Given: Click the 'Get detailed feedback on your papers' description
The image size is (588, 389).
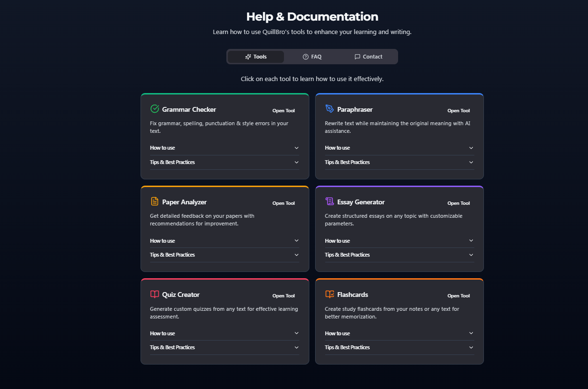Looking at the screenshot, I should point(202,220).
